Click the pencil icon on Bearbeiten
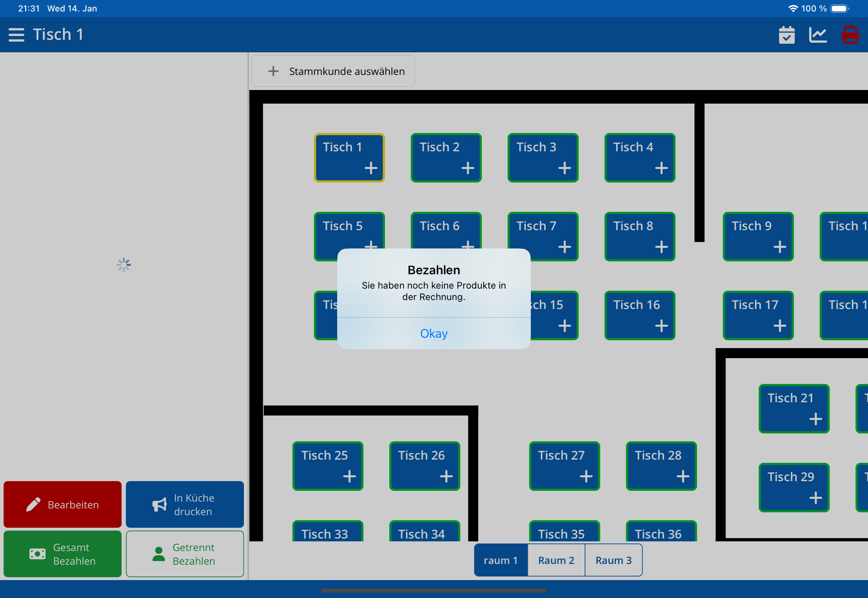 tap(33, 504)
